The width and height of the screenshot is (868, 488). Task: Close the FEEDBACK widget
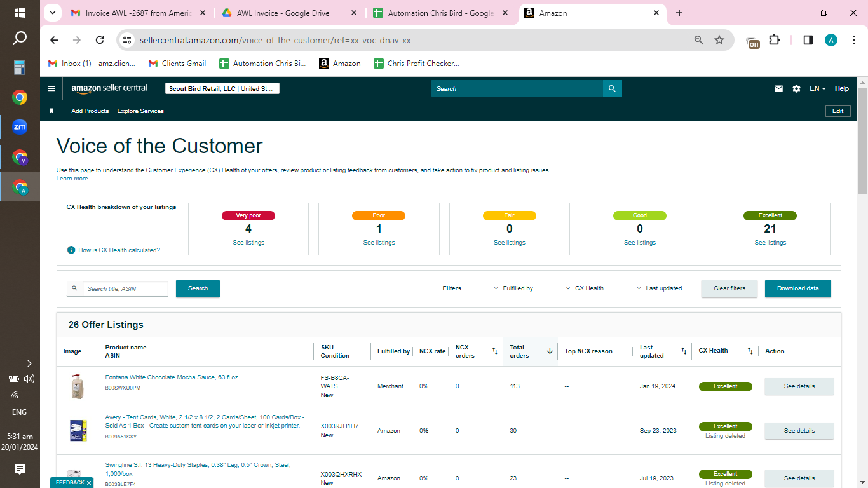tap(89, 483)
